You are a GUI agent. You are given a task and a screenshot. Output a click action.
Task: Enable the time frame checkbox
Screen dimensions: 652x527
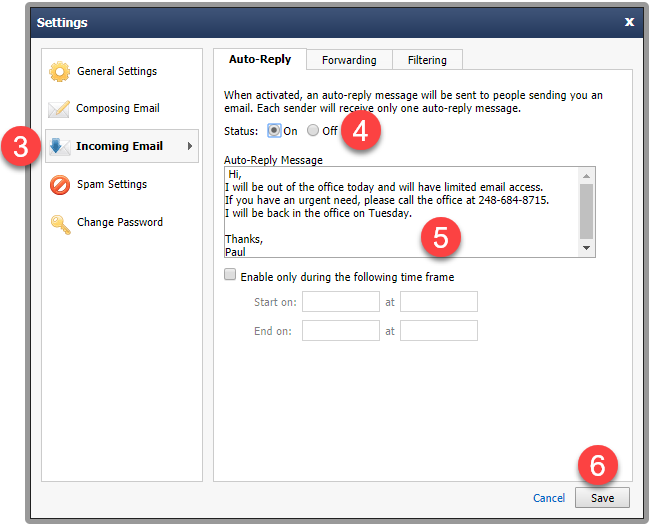point(230,275)
